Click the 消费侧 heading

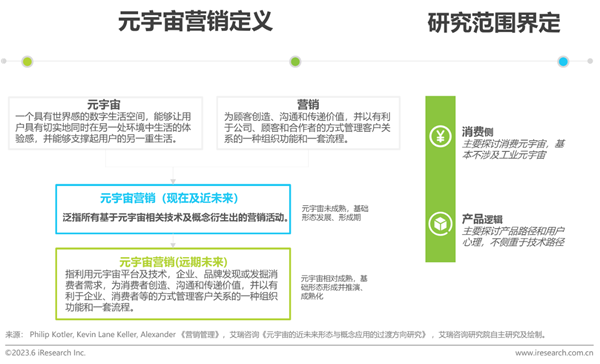pos(477,132)
